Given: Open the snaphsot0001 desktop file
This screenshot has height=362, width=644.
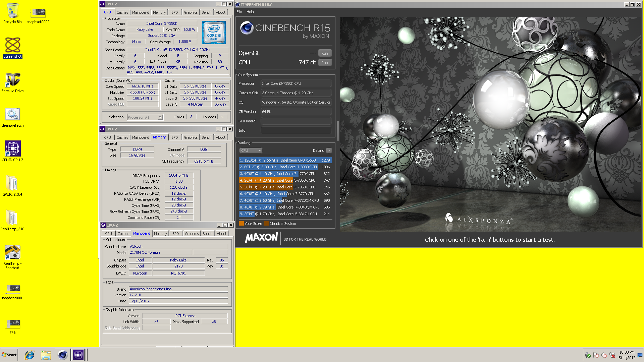Looking at the screenshot, I should click(x=12, y=292).
